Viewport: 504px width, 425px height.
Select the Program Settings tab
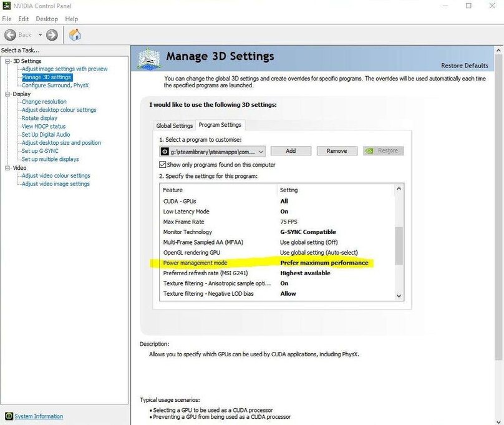(220, 125)
